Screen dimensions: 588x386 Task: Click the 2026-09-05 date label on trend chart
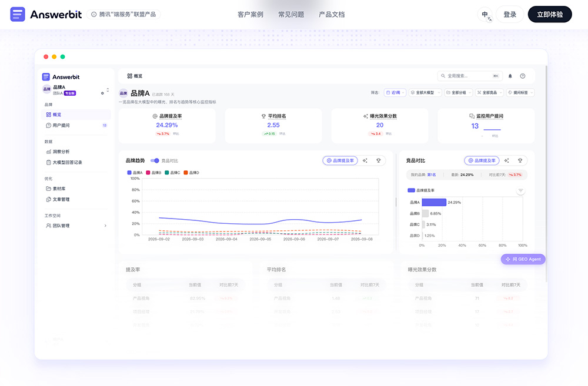pyautogui.click(x=260, y=239)
